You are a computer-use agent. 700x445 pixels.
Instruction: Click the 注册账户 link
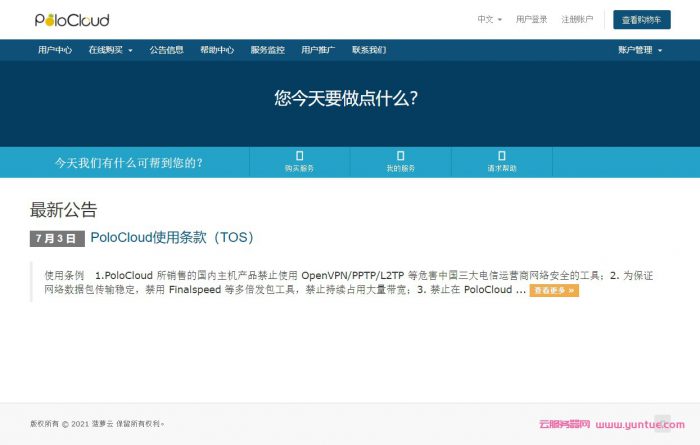coord(577,19)
